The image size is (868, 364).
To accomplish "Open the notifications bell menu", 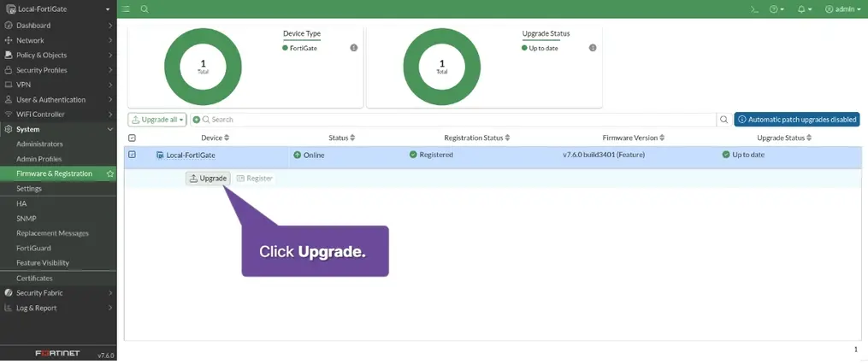I will pyautogui.click(x=805, y=9).
